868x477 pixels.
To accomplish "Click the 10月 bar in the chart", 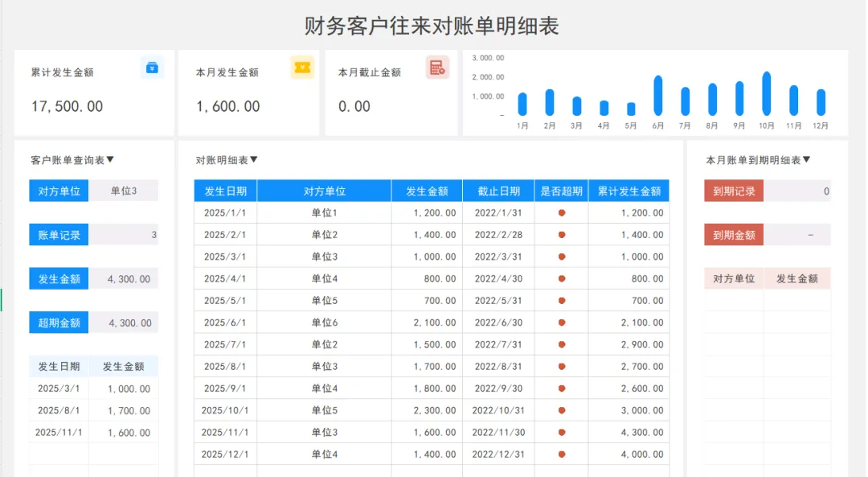I will coord(767,93).
